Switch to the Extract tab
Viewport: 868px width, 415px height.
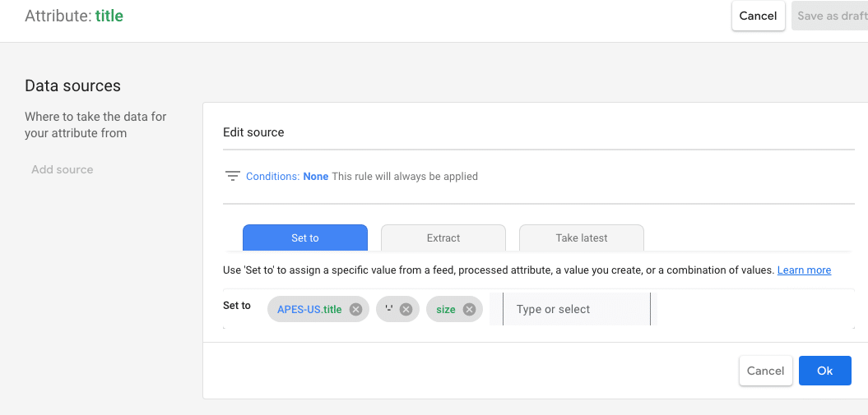click(443, 238)
